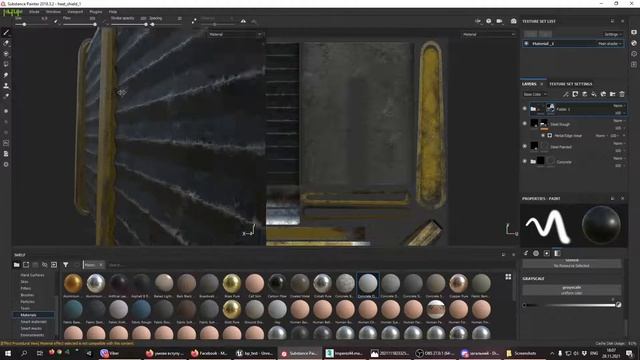Open the Plugins menu

pos(96,12)
